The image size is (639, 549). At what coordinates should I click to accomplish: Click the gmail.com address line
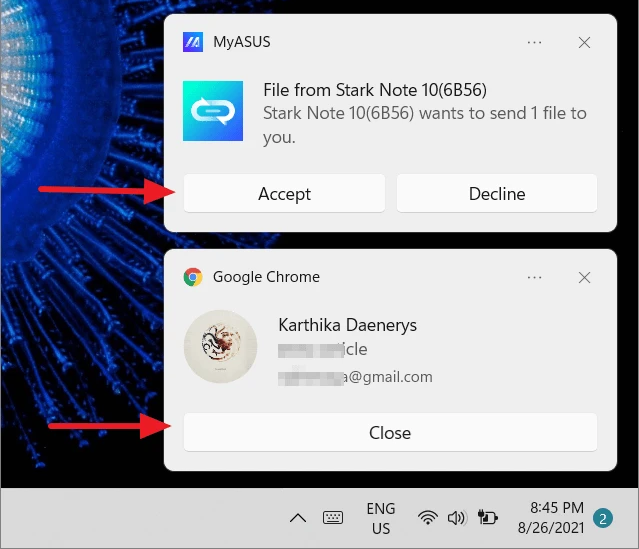[355, 377]
